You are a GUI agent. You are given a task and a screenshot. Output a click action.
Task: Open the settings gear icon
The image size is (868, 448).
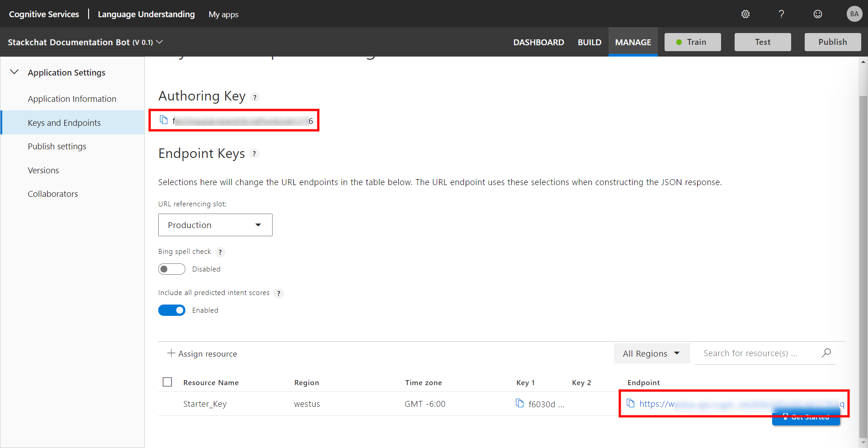(x=745, y=14)
